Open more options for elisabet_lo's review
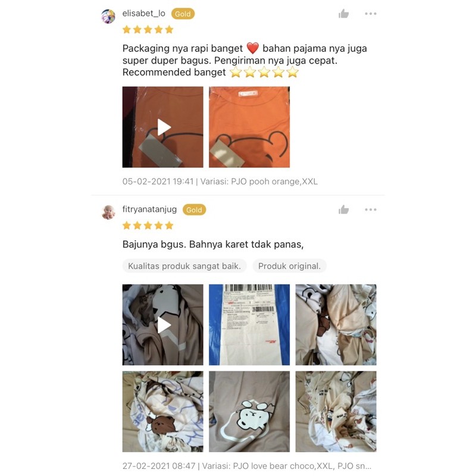This screenshot has height=476, width=476. pos(370,14)
